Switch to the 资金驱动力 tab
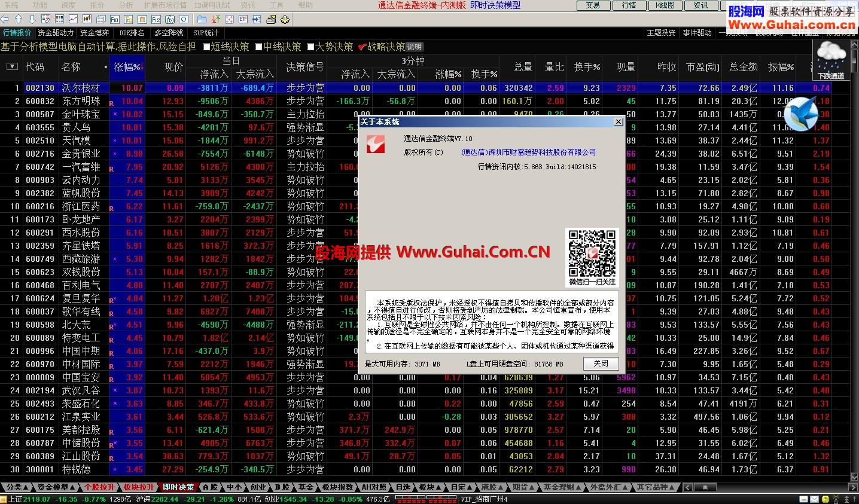Screen dimensions: 859x504 click(56, 33)
